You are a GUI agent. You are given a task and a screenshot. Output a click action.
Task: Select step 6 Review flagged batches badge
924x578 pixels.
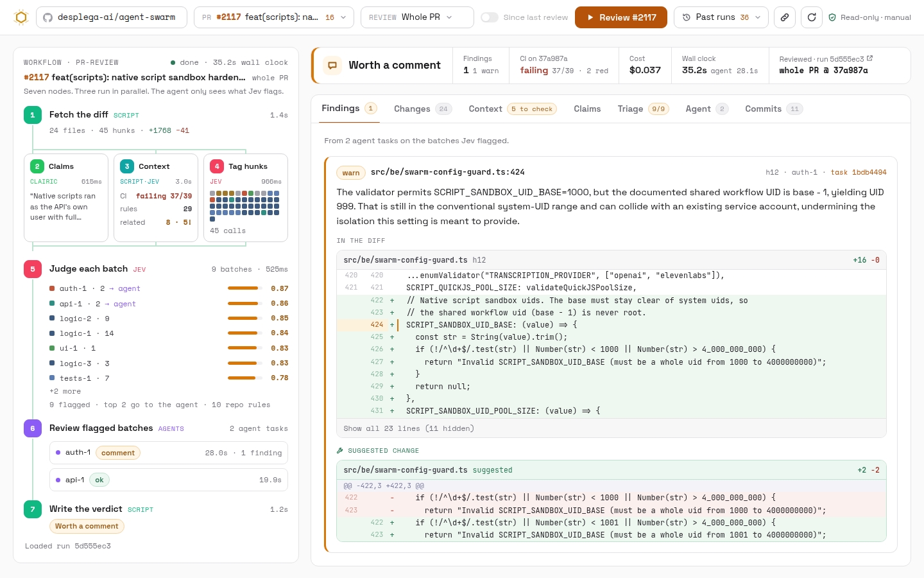33,428
